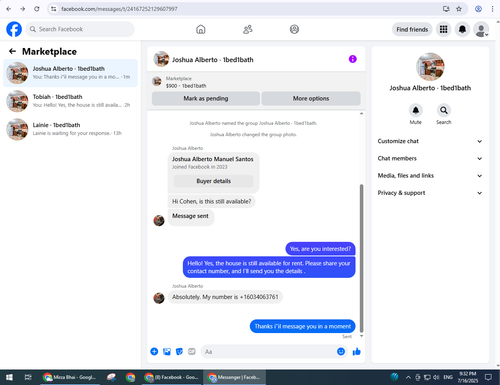Open Windows Start menu
500x385 pixels.
click(9, 377)
